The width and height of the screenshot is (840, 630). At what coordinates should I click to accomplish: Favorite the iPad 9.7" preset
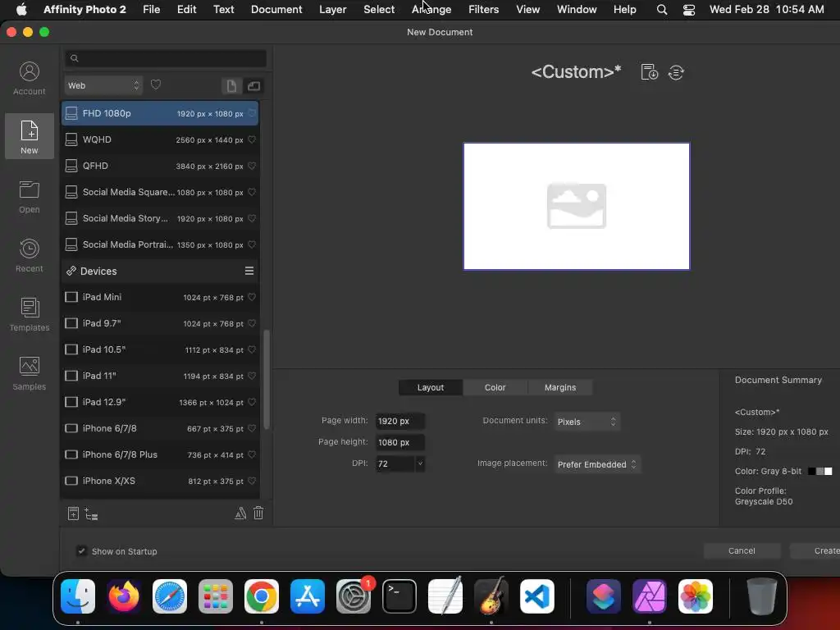(252, 323)
